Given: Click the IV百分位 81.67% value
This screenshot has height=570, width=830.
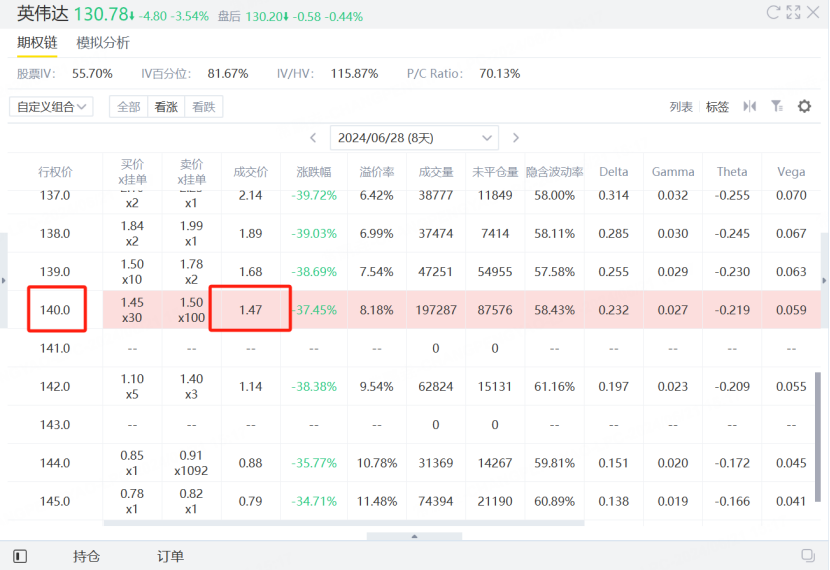Looking at the screenshot, I should 228,74.
